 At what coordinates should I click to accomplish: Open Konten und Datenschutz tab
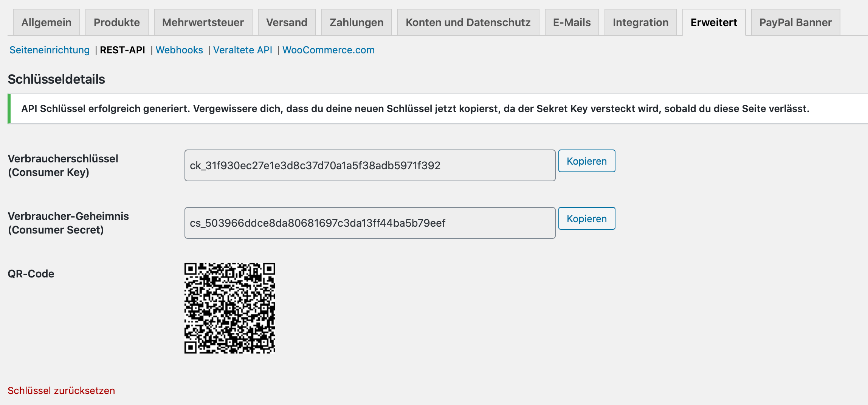[x=468, y=22]
